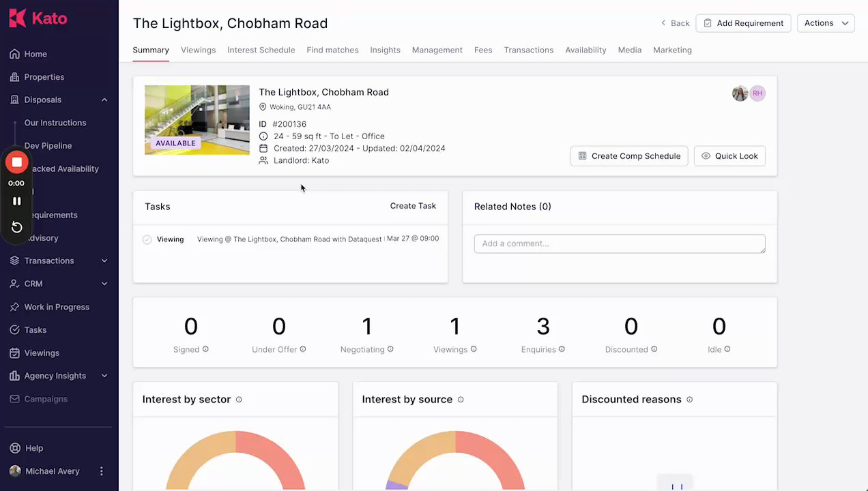The width and height of the screenshot is (868, 491).
Task: Open Dev Pipeline in sidebar
Action: pos(48,146)
